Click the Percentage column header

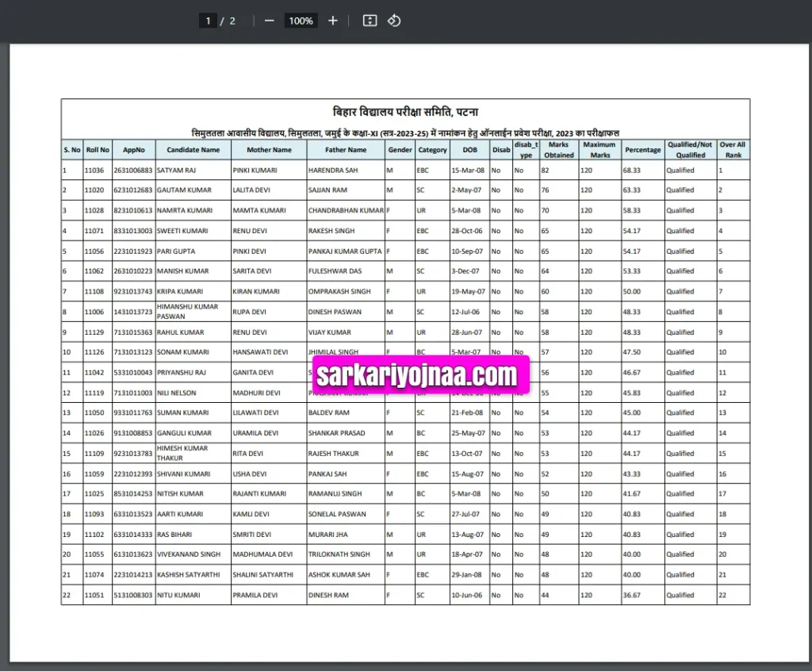click(642, 150)
